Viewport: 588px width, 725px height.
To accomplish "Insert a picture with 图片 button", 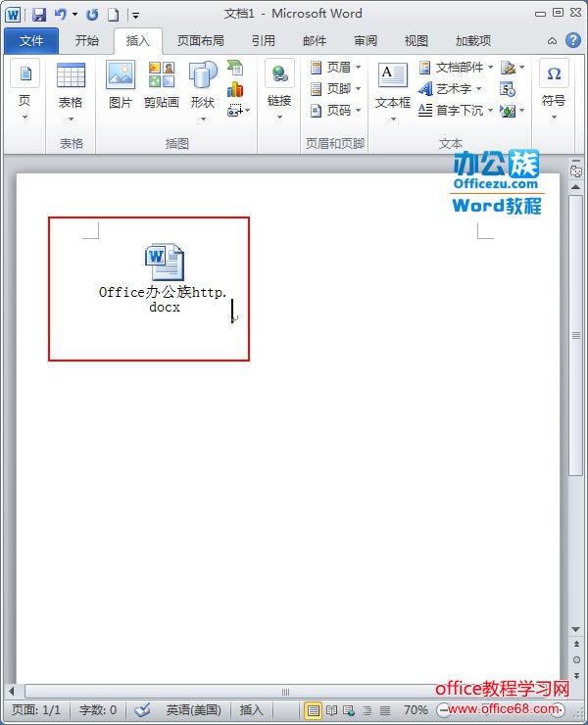I will tap(121, 85).
